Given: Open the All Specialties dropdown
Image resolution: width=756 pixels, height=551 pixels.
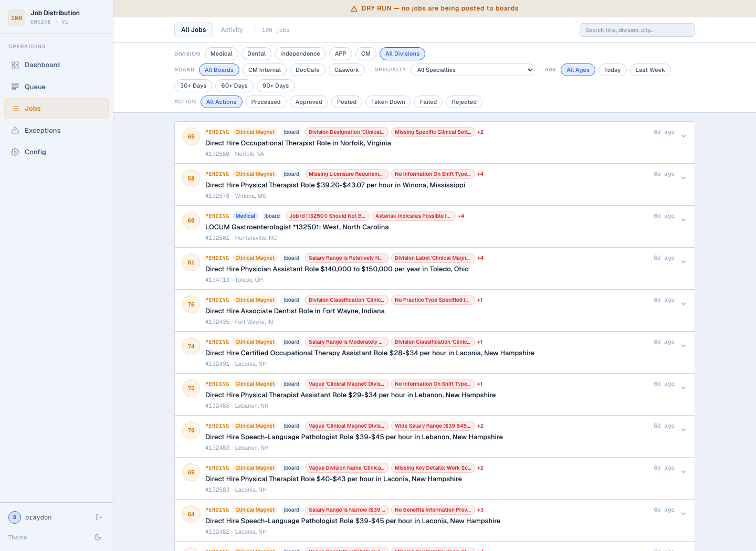Looking at the screenshot, I should [x=473, y=70].
